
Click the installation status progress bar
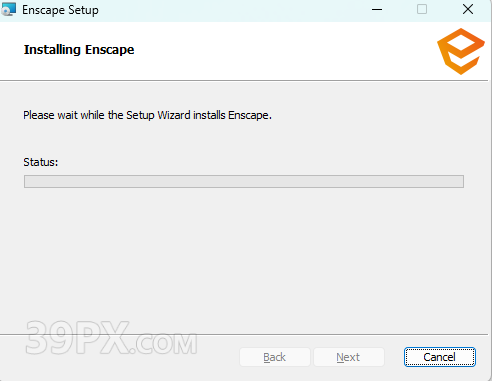click(x=244, y=181)
